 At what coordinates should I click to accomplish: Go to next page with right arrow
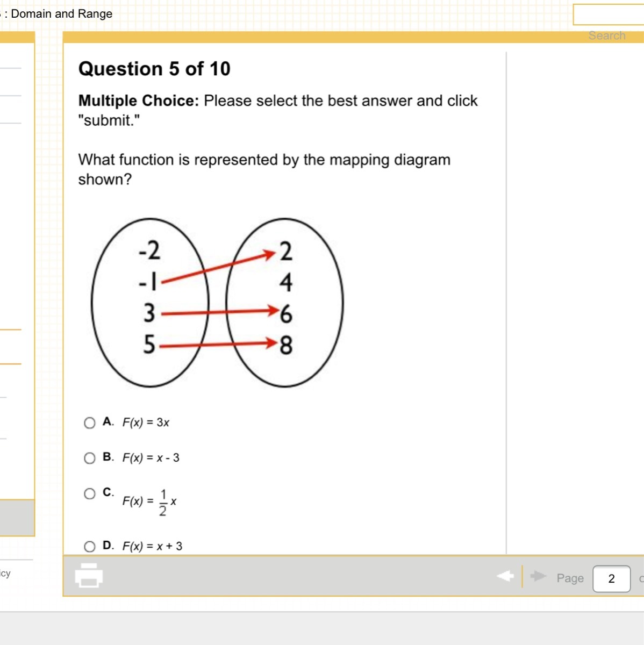tap(538, 576)
